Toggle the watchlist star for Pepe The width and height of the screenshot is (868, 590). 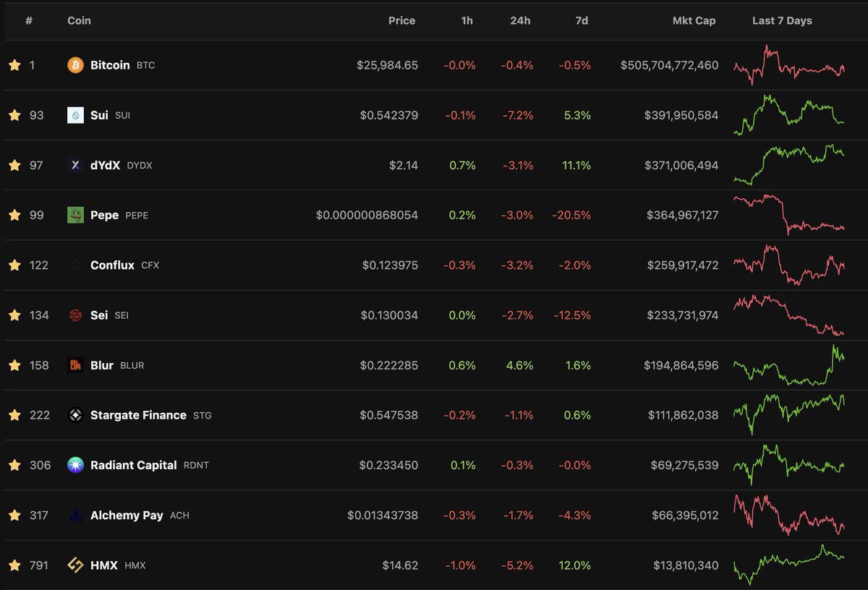13,215
